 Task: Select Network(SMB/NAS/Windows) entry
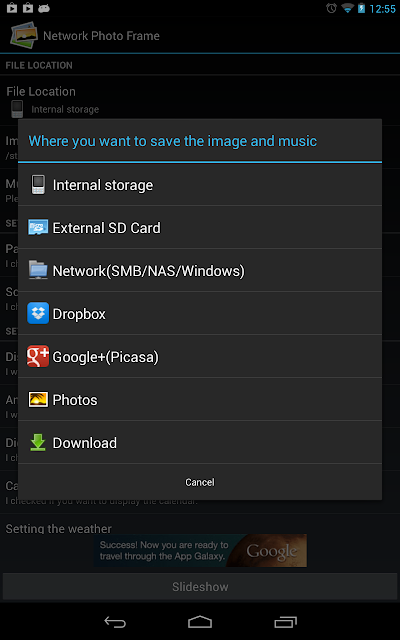coord(200,270)
